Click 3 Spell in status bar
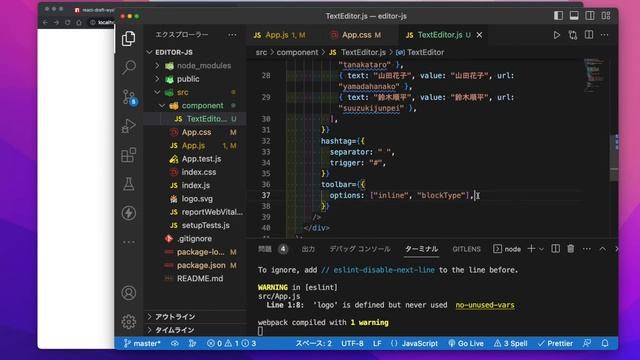The height and width of the screenshot is (360, 640). click(510, 344)
